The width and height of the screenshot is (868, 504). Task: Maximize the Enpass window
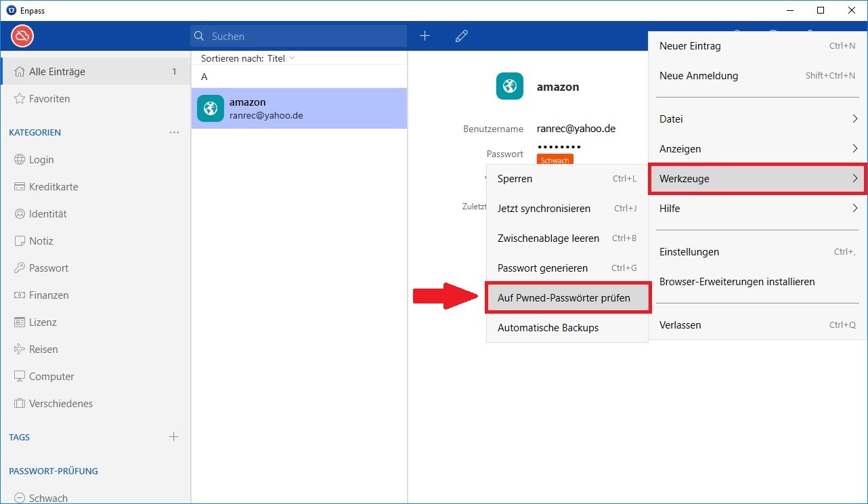(x=821, y=11)
